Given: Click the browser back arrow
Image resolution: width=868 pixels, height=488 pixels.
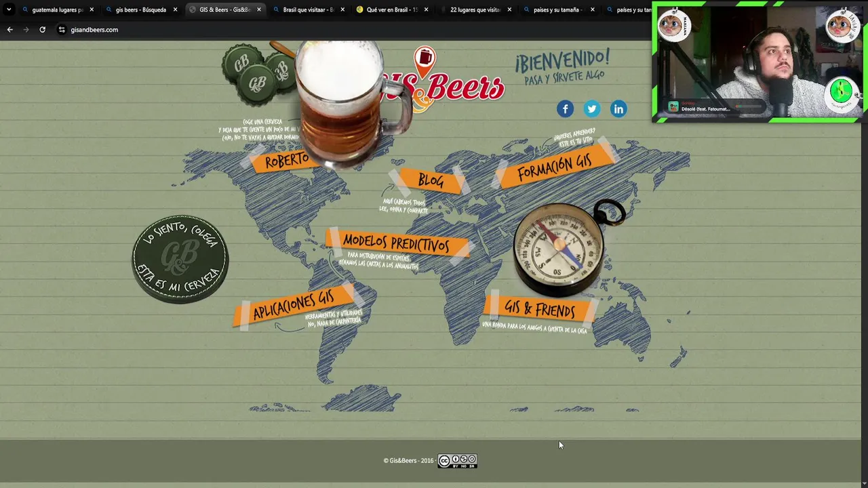Looking at the screenshot, I should (x=9, y=29).
